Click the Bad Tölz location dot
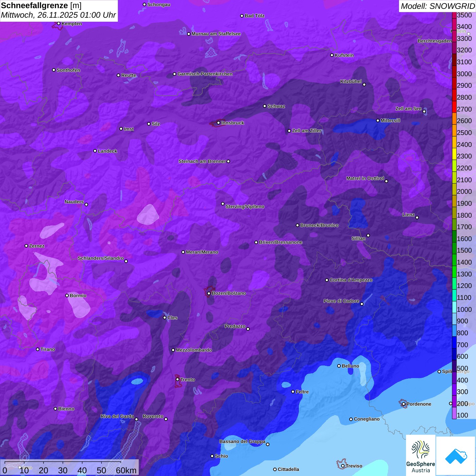This screenshot has width=476, height=476. pyautogui.click(x=242, y=16)
